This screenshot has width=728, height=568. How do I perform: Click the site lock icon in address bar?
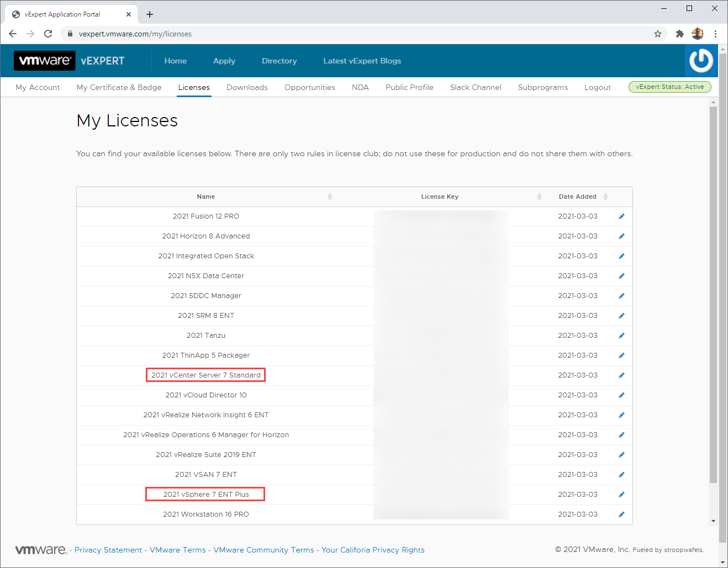(x=70, y=34)
